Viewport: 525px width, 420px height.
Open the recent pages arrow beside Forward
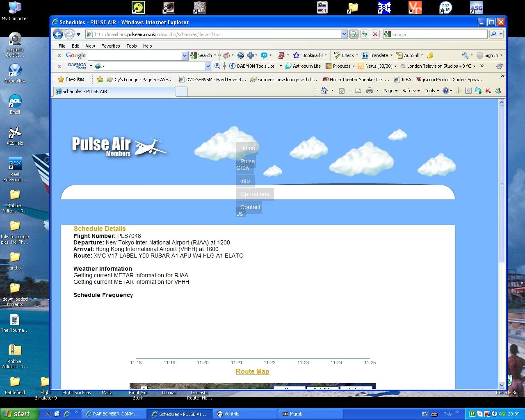tap(78, 34)
